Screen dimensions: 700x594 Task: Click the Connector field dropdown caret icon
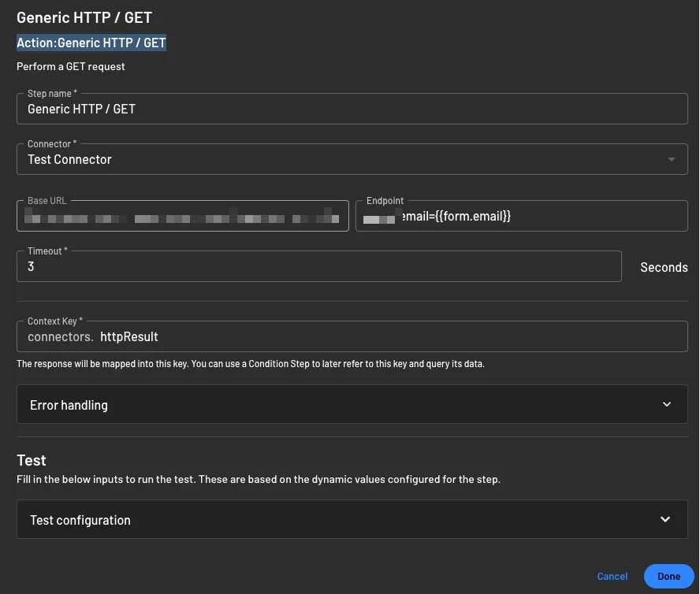[671, 158]
